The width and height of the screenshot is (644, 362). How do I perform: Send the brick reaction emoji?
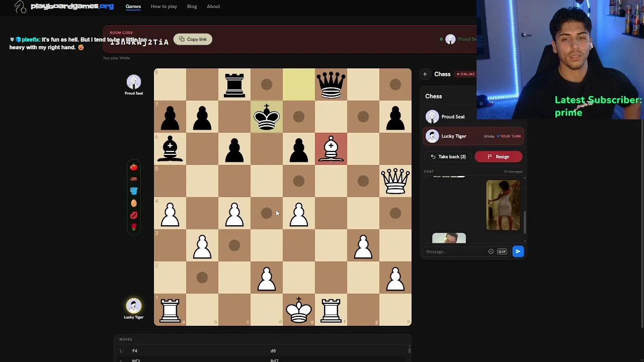tap(133, 179)
